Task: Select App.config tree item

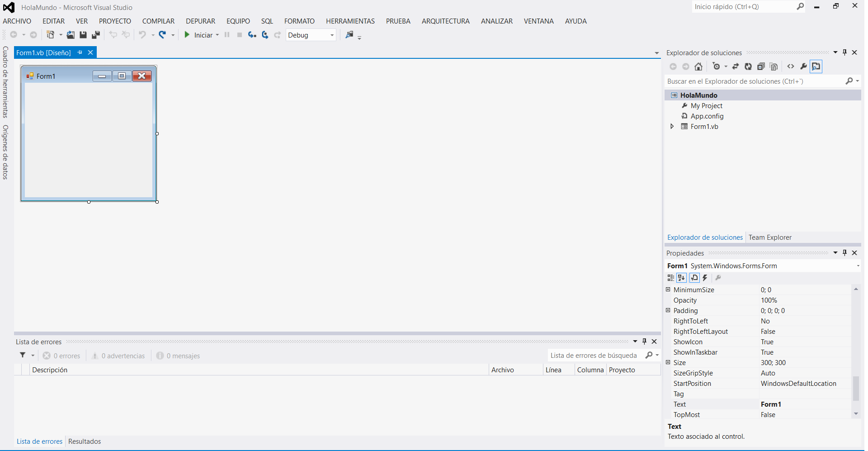Action: tap(707, 116)
